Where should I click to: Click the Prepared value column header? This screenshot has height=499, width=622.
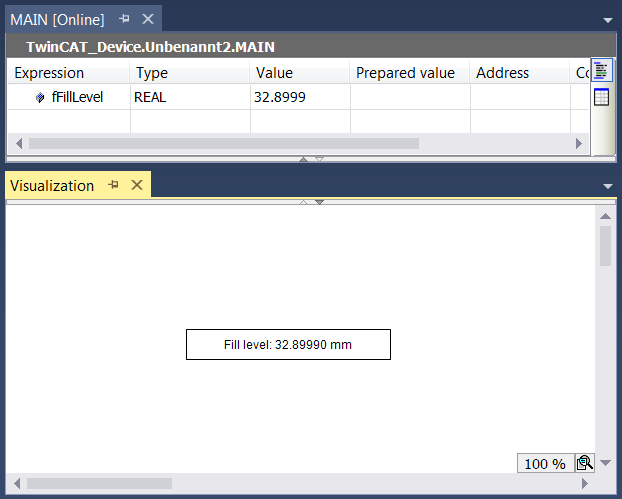point(410,73)
